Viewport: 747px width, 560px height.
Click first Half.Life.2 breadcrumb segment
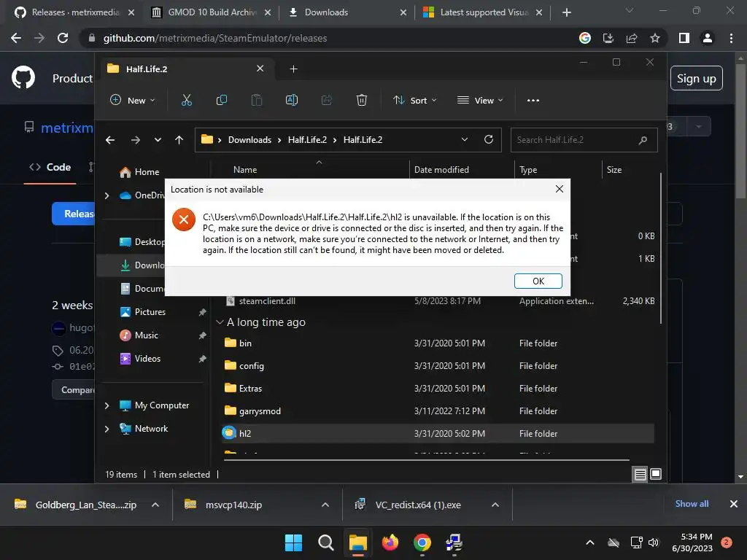[307, 139]
